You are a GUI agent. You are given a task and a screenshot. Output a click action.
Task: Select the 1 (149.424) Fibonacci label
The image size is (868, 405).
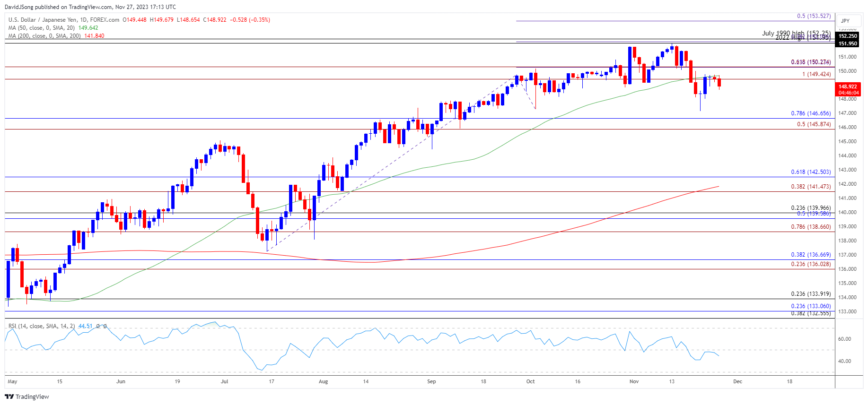(816, 74)
